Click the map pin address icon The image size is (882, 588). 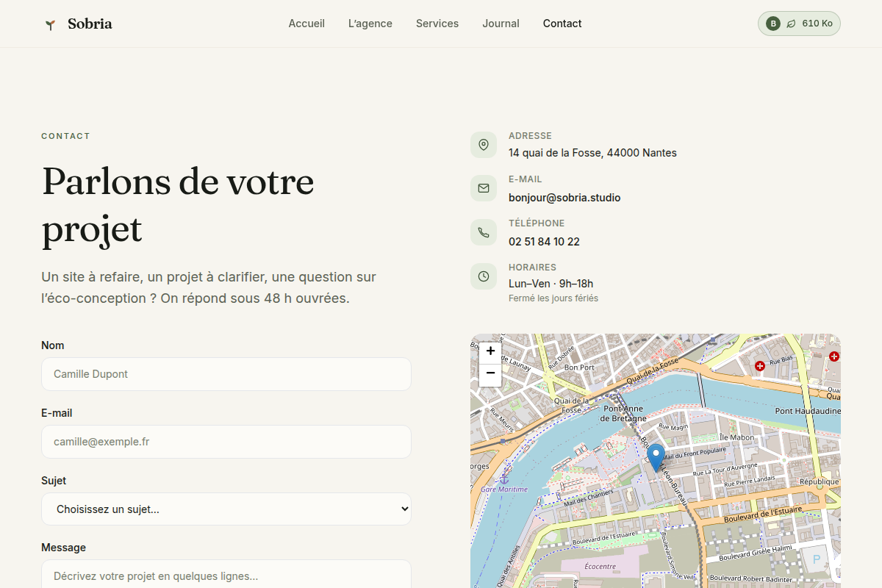484,145
